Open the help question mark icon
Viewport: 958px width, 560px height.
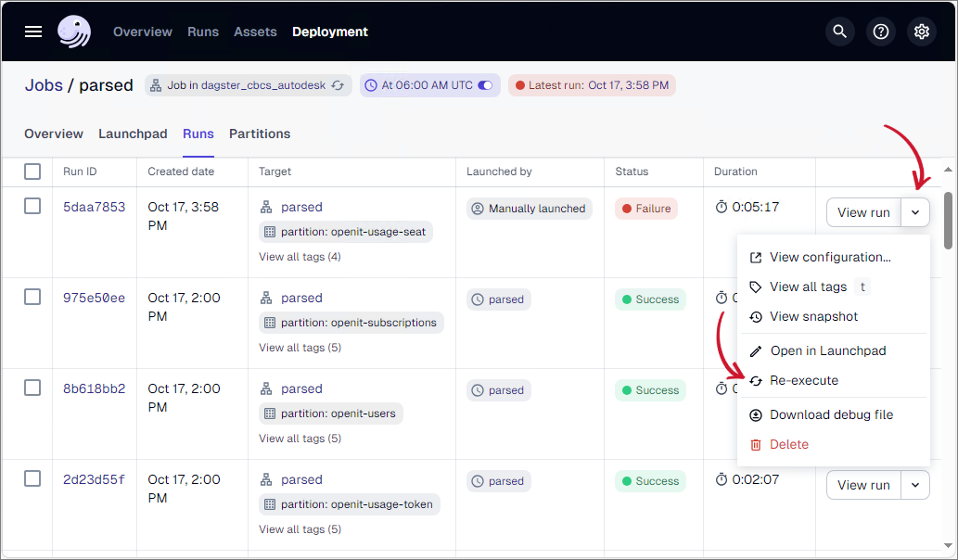click(881, 32)
